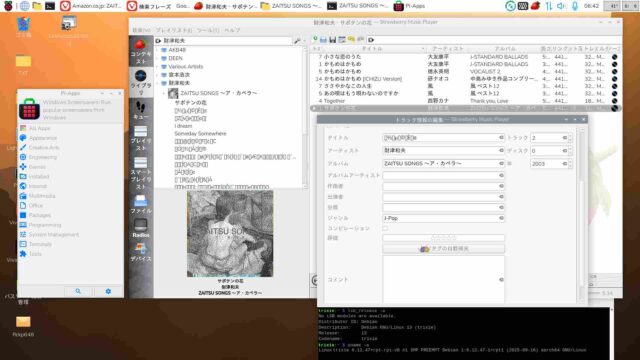Select the 'I dream' track in library
Viewport: 640px width, 360px height.
pyautogui.click(x=183, y=126)
